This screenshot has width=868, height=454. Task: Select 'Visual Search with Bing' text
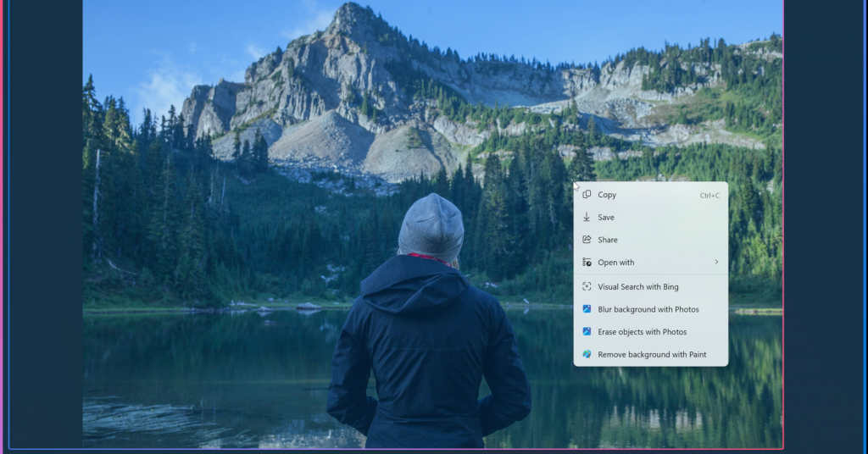(x=638, y=287)
